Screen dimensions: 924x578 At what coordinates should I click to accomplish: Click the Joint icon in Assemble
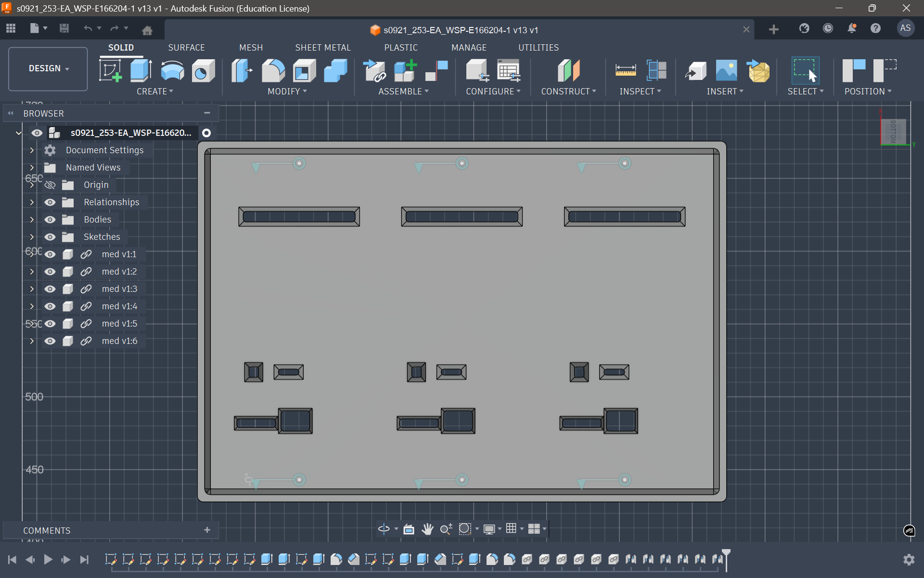click(x=436, y=71)
